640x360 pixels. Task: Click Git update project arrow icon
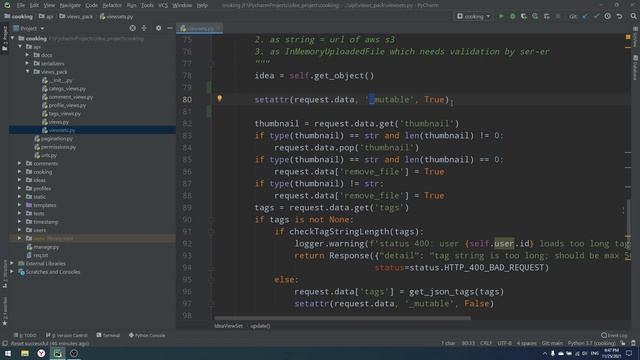click(x=585, y=16)
